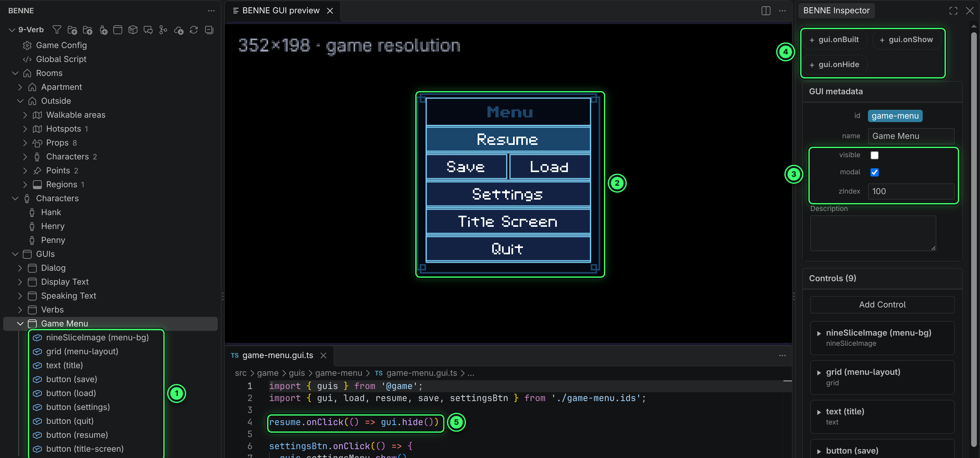
Task: Open more actions for the GUI preview editor
Action: (x=782, y=11)
